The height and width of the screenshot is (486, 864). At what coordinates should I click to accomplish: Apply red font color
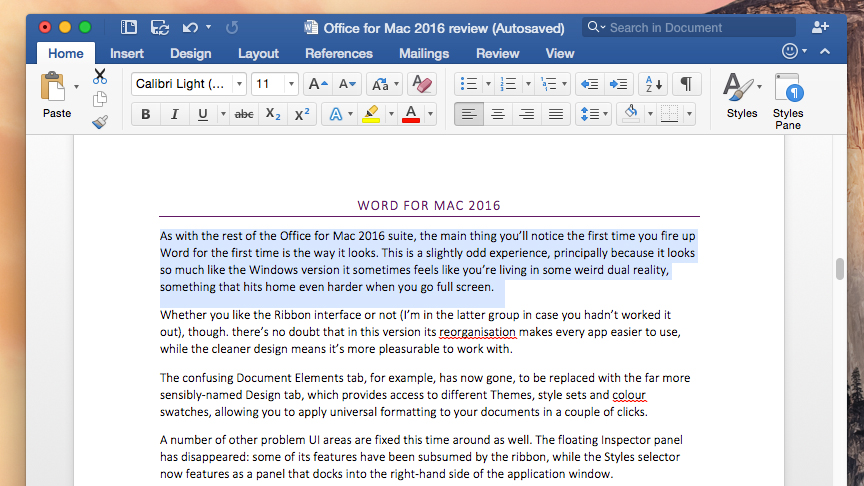pyautogui.click(x=411, y=114)
